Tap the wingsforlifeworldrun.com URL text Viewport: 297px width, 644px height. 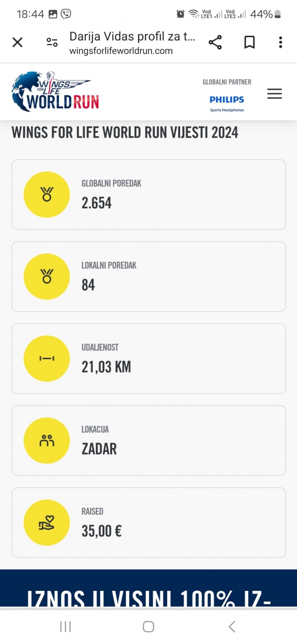click(x=121, y=51)
